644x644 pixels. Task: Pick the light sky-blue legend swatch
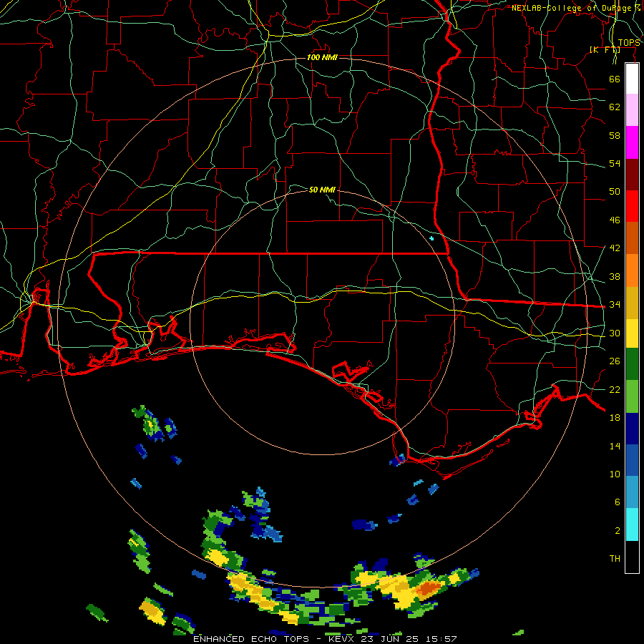tap(632, 492)
